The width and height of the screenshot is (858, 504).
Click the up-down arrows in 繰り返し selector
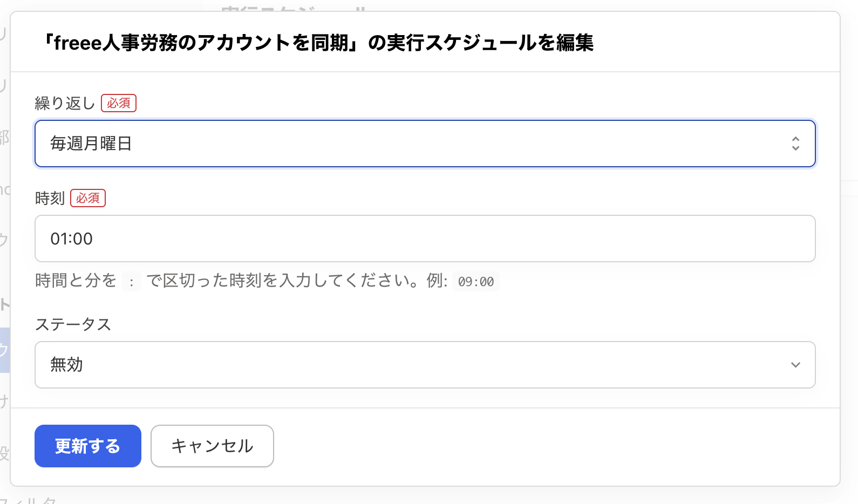[x=795, y=144]
